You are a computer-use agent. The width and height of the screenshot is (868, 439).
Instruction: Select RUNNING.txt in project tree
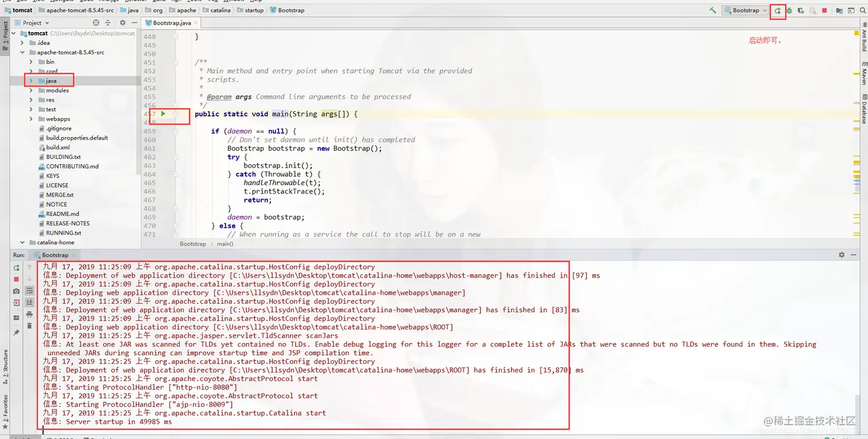pyautogui.click(x=64, y=233)
